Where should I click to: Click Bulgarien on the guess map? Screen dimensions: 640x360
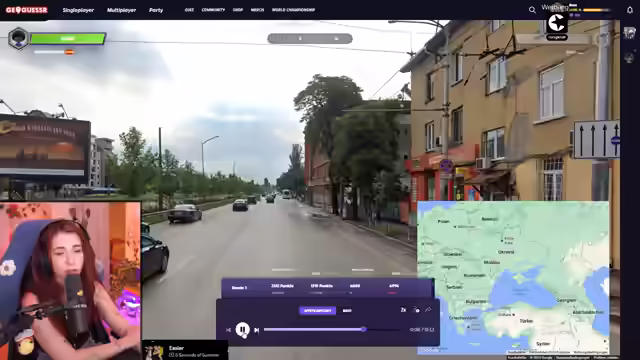[x=476, y=302]
